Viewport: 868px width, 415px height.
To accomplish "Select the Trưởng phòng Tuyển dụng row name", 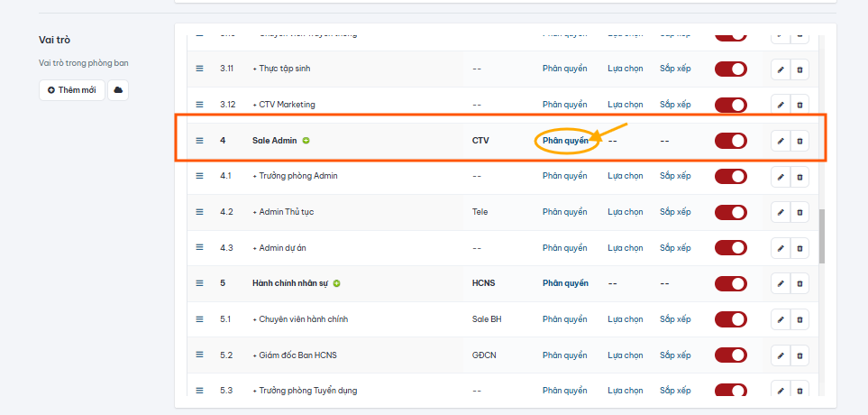I will point(307,391).
